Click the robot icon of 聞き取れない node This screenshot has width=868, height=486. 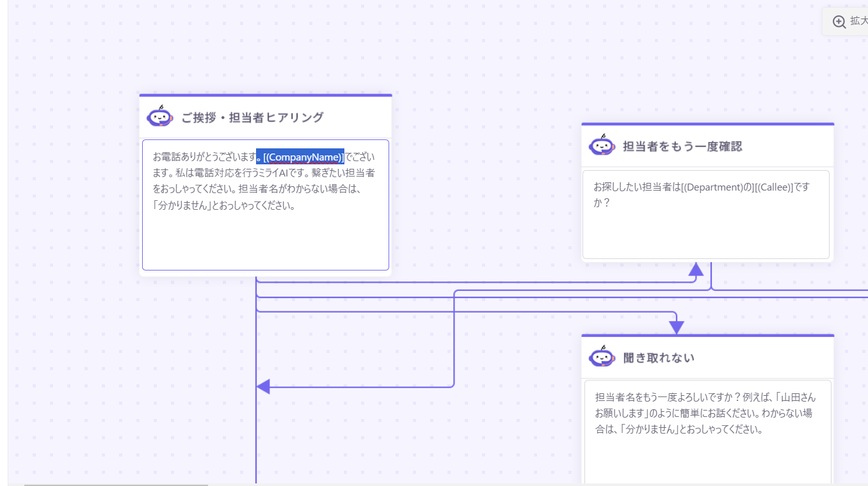point(602,357)
